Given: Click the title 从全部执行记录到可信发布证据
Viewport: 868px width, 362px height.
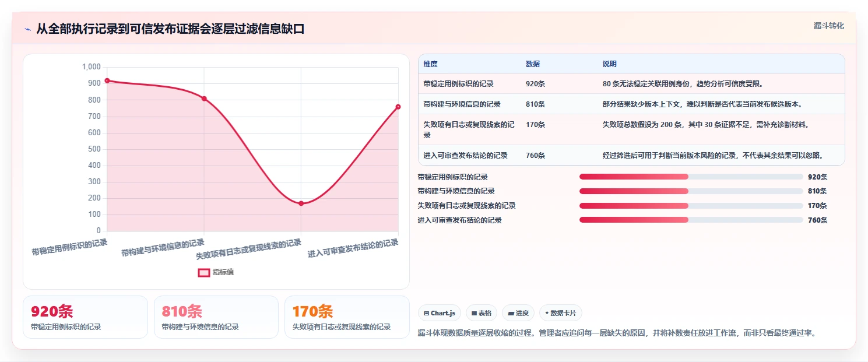Looking at the screenshot, I should [x=170, y=29].
